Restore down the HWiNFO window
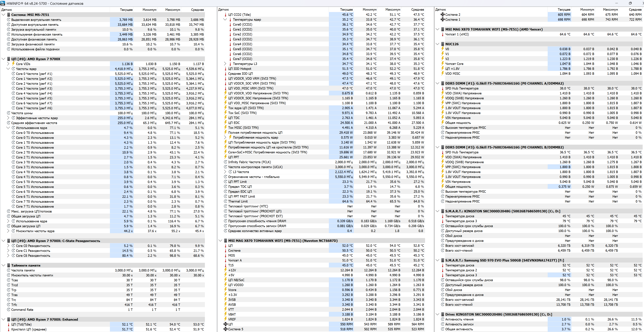The image size is (644, 332). (x=630, y=3)
